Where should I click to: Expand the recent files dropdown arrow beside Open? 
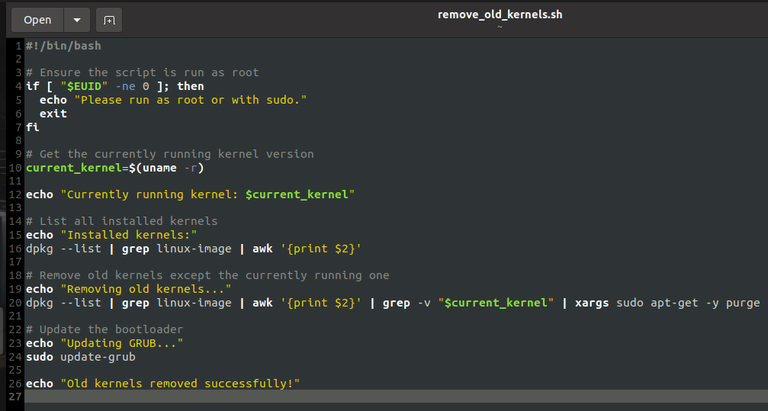[x=77, y=19]
